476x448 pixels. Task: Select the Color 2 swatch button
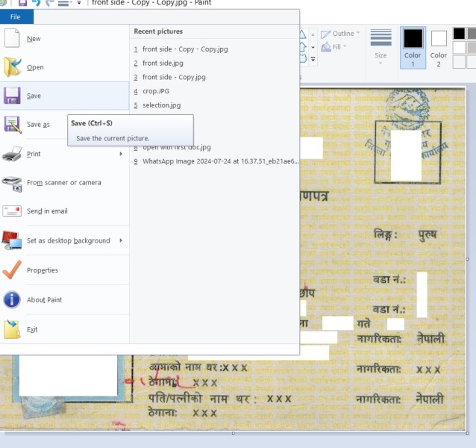(x=439, y=48)
